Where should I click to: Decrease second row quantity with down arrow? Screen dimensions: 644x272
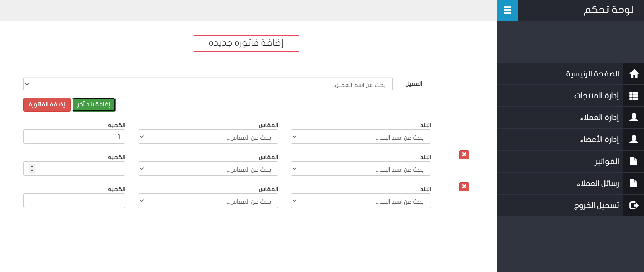coord(32,171)
